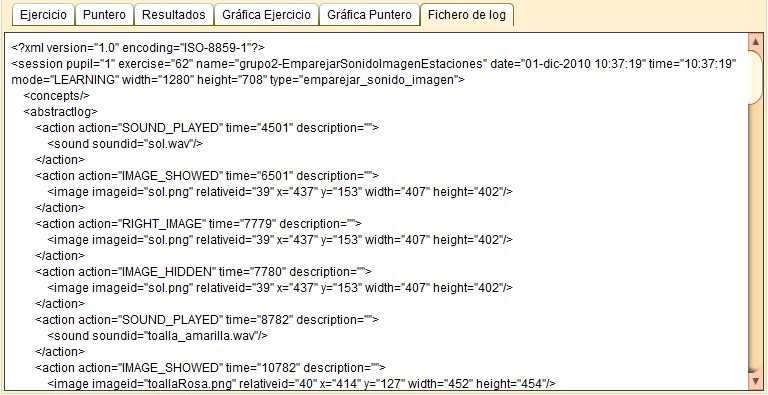This screenshot has height=395, width=768.
Task: Click the IMAGE_SHOWED action with time 6501
Action: tap(207, 175)
